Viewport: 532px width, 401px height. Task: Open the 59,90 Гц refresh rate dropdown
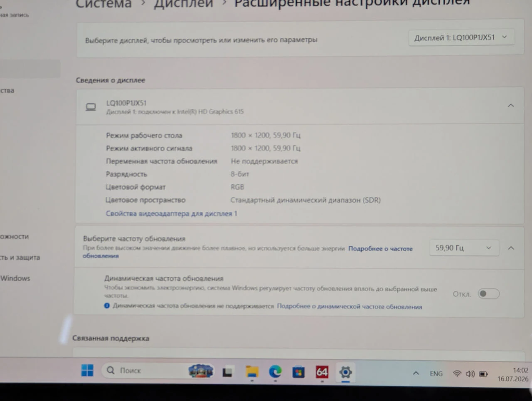point(464,248)
